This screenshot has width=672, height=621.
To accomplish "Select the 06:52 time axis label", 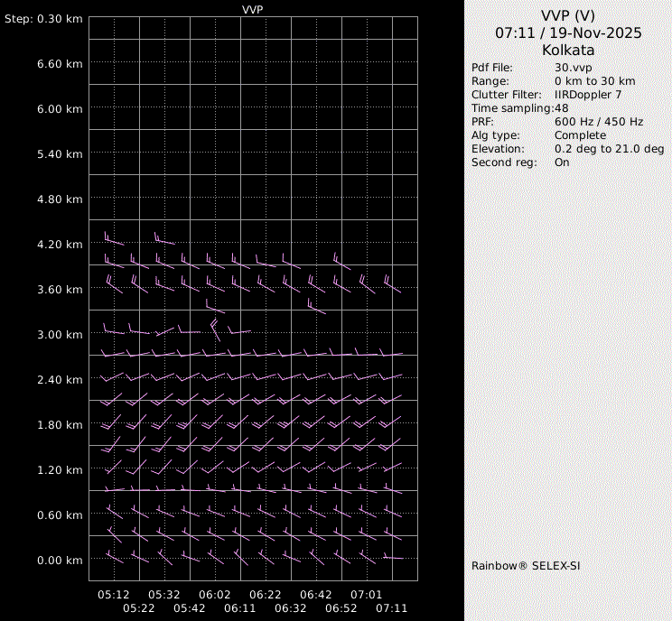I will [x=341, y=608].
